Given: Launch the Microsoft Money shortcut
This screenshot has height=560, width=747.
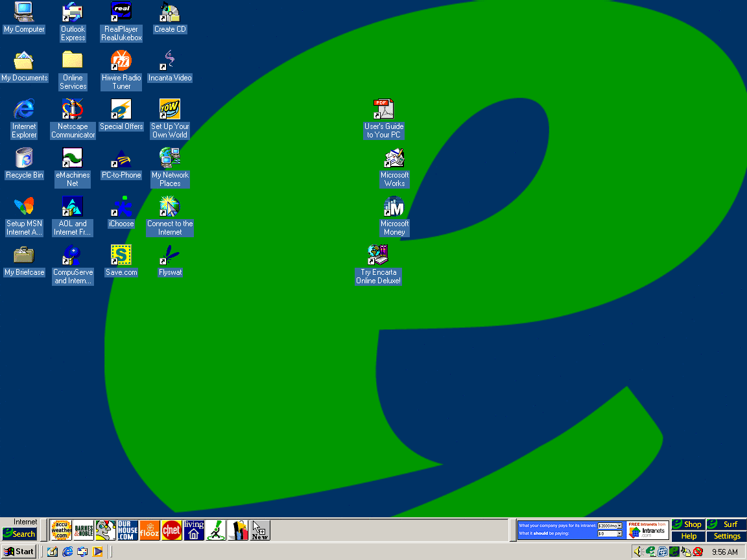Looking at the screenshot, I should tap(394, 207).
